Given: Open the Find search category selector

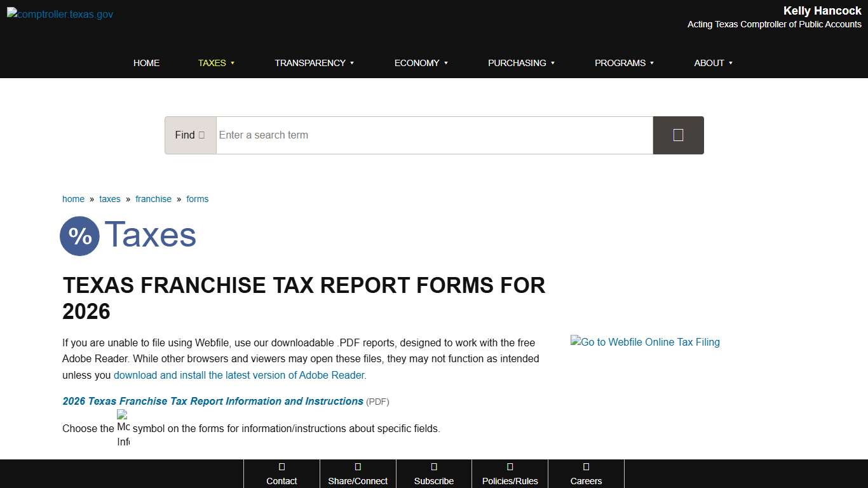Looking at the screenshot, I should tap(190, 135).
